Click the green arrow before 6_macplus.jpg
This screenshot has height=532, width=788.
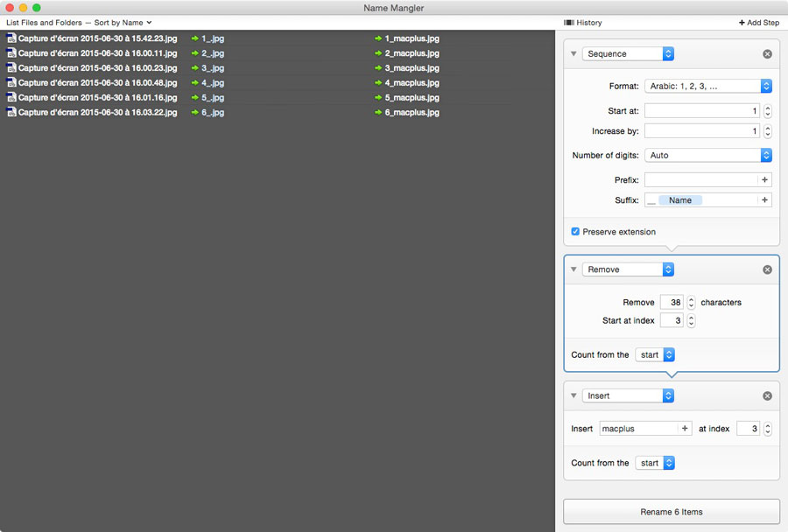[x=378, y=113]
